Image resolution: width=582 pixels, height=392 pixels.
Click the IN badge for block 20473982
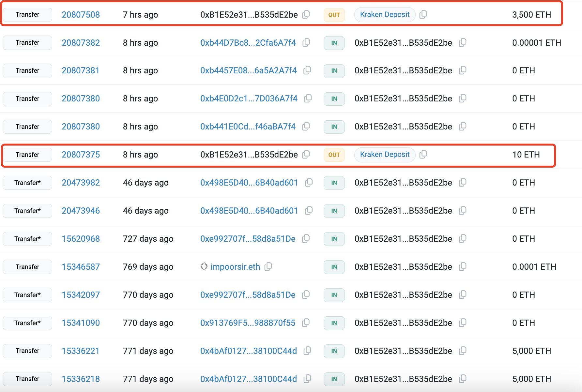pos(334,183)
